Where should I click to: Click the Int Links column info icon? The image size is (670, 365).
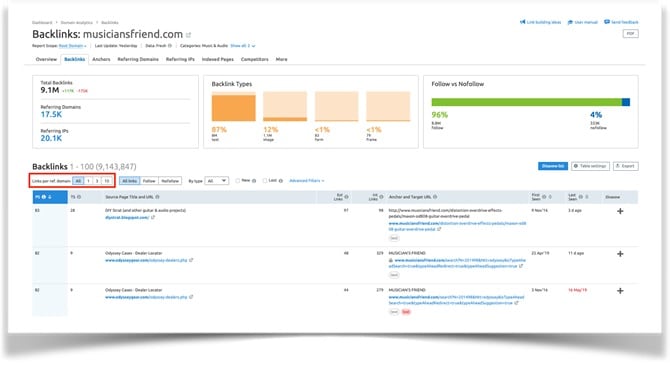point(381,197)
